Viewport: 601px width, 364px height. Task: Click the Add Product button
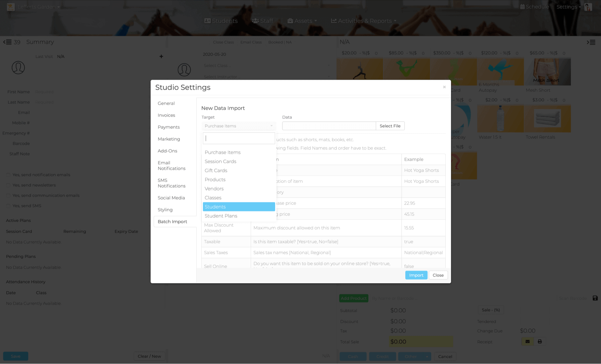click(x=354, y=298)
